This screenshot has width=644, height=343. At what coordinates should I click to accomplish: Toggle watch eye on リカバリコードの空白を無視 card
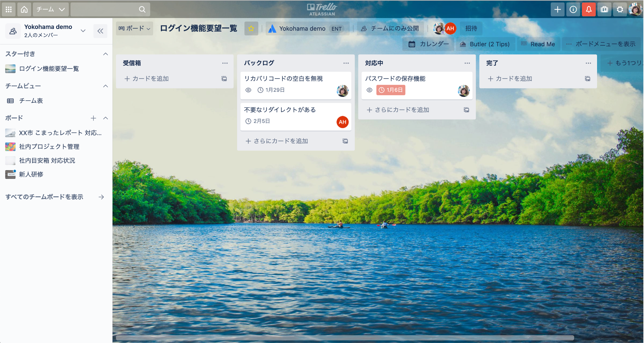point(248,90)
